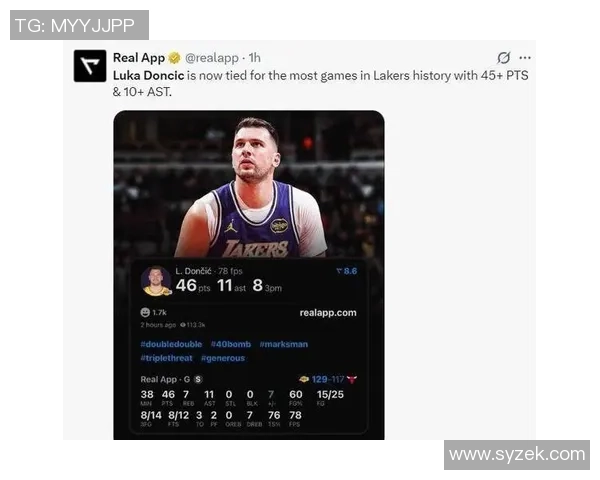Select the #generous hashtag
Viewport: 600px width, 480px height.
click(x=223, y=358)
